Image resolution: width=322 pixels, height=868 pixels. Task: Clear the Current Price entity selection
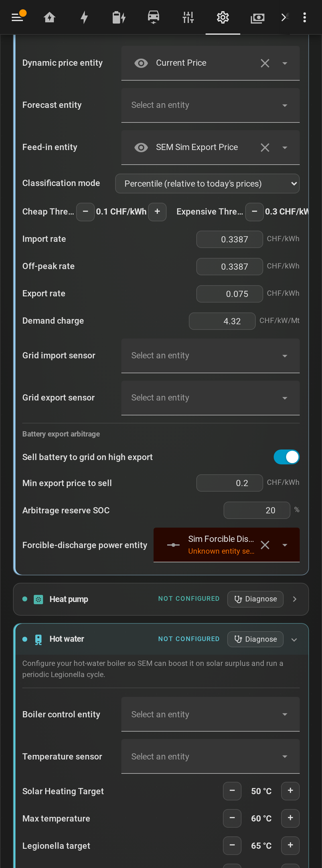(265, 63)
